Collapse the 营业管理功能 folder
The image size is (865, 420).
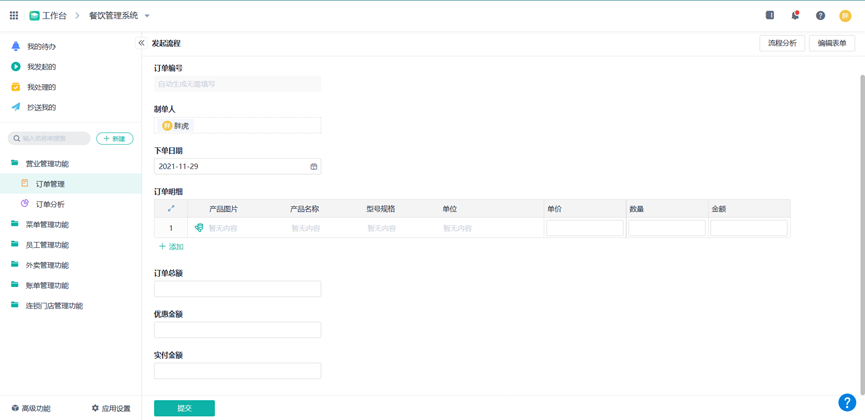point(47,164)
